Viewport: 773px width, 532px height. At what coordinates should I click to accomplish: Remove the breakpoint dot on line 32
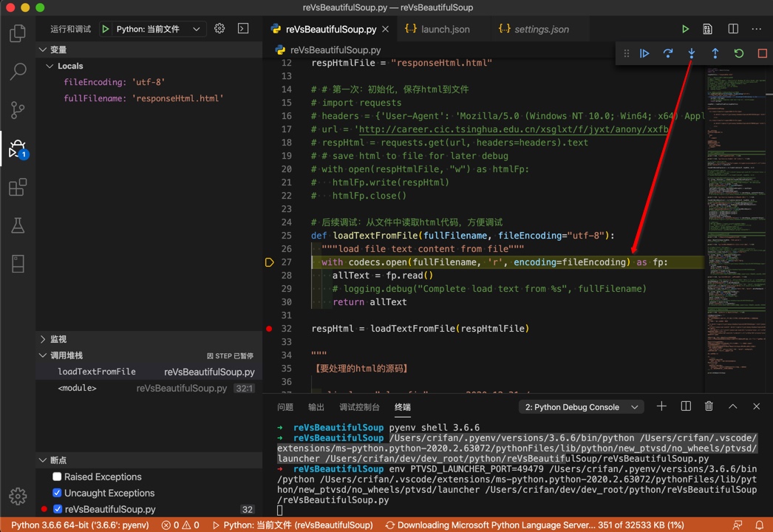[x=269, y=329]
